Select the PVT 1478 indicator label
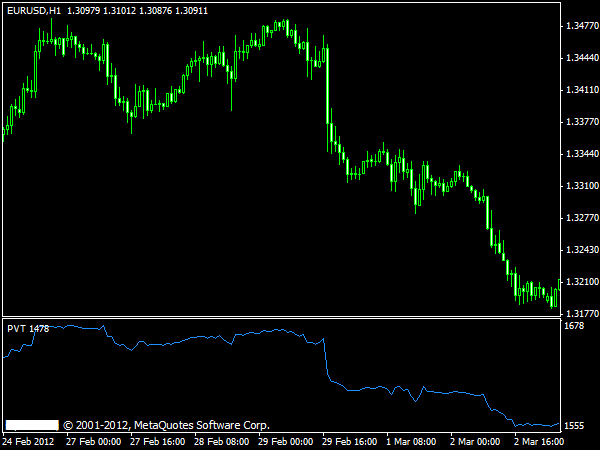 [x=28, y=329]
